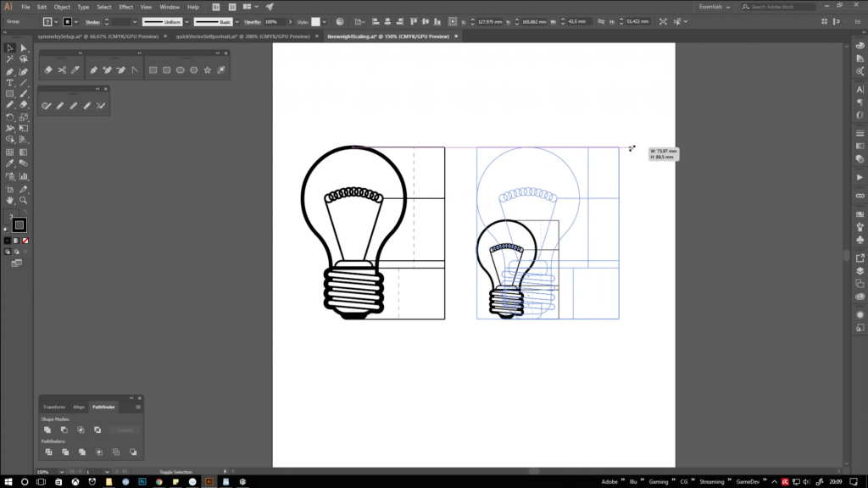Choose the Star shape tool
Image resolution: width=868 pixels, height=488 pixels.
tap(208, 70)
